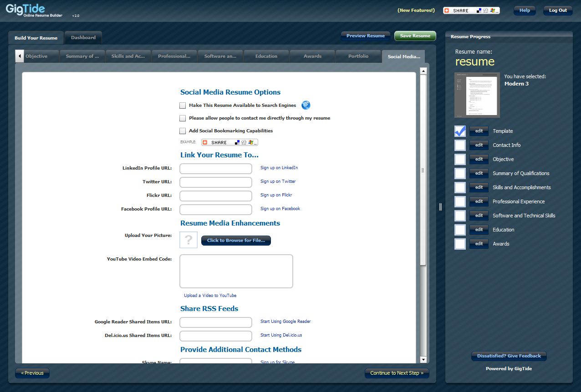Image resolution: width=581 pixels, height=392 pixels.
Task: Toggle the Software and Technical Skills checkbox
Action: click(460, 216)
